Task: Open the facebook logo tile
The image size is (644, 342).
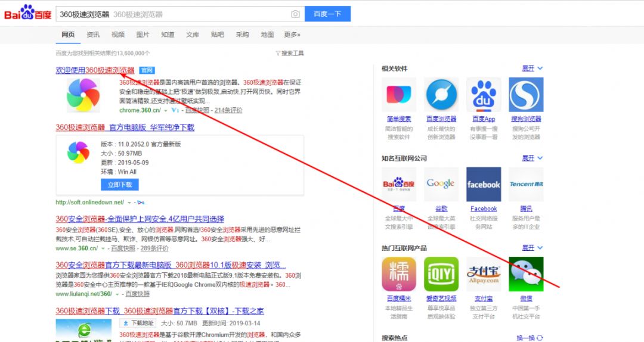Action: pos(484,184)
